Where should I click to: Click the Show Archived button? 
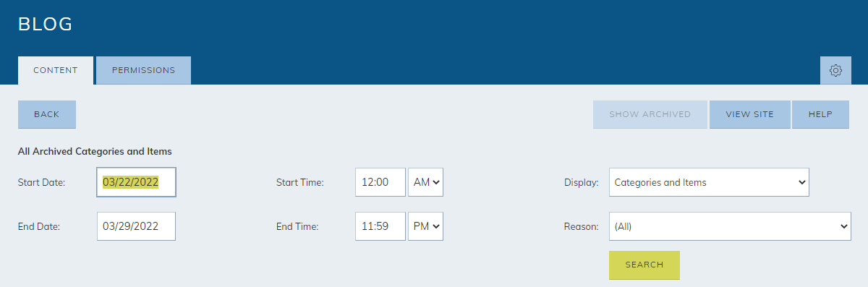point(650,114)
